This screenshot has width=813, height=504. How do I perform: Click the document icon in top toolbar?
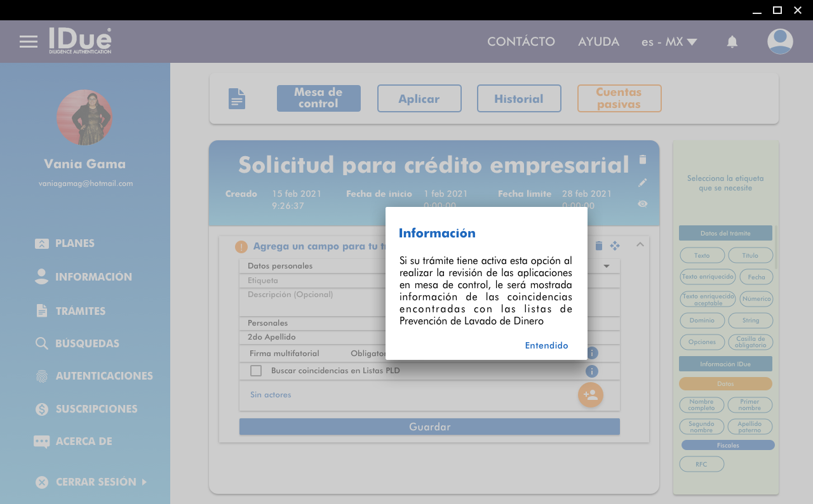[237, 99]
